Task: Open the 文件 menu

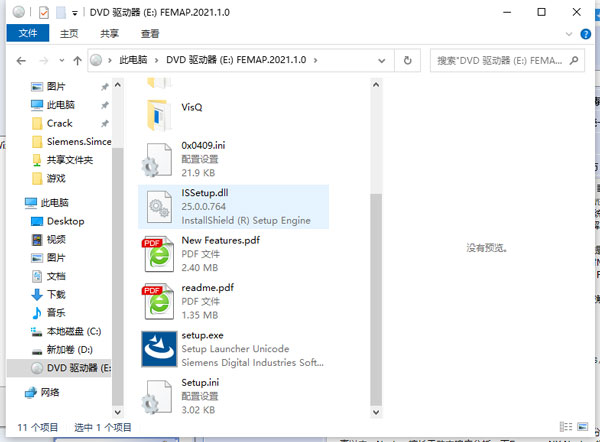Action: click(x=27, y=34)
